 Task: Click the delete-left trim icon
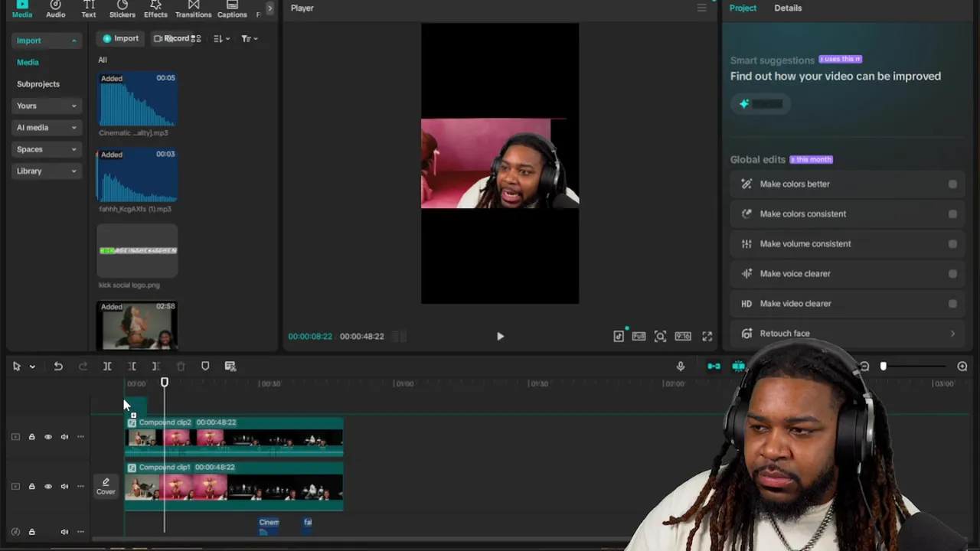[x=132, y=367]
